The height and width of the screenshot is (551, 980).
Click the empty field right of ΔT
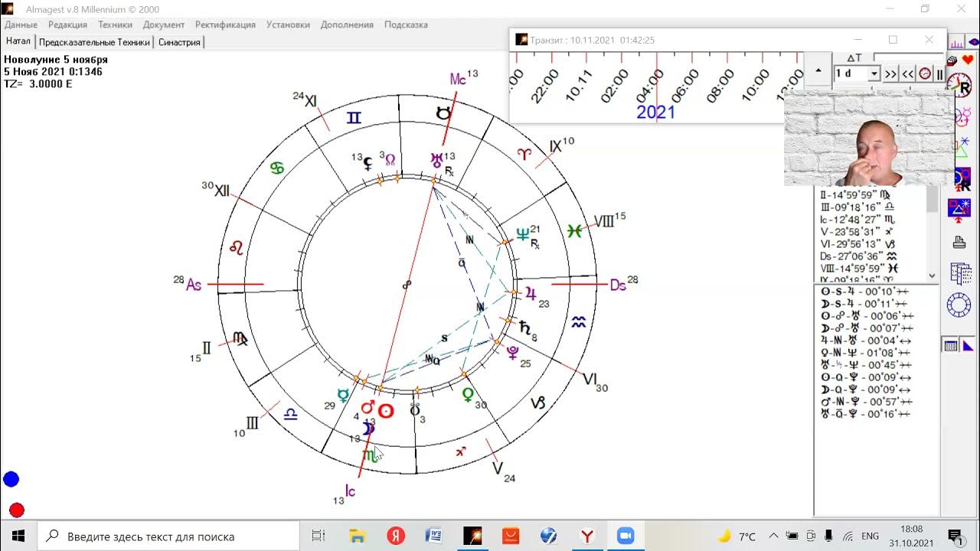point(910,57)
